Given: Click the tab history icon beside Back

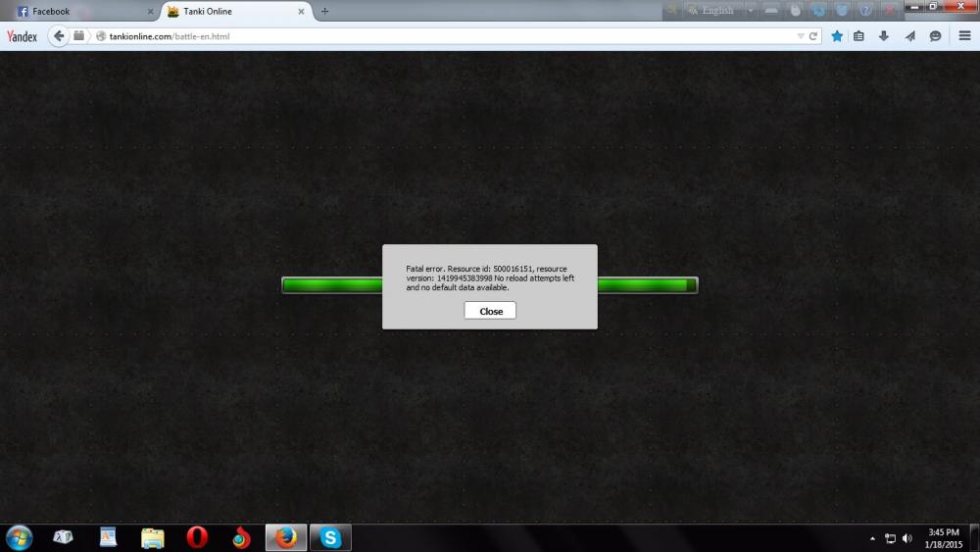Looking at the screenshot, I should point(78,35).
